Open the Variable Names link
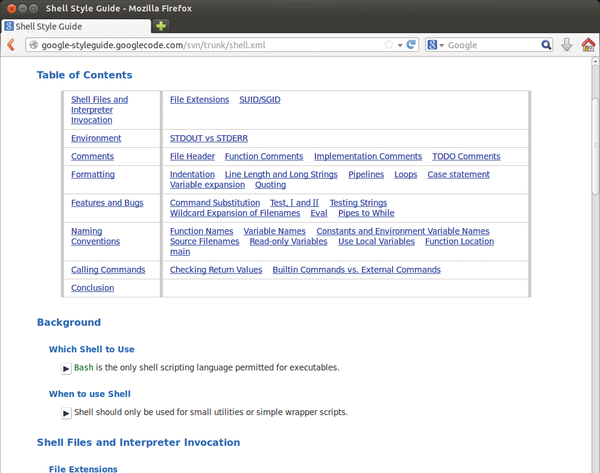This screenshot has width=600, height=473. tap(274, 231)
